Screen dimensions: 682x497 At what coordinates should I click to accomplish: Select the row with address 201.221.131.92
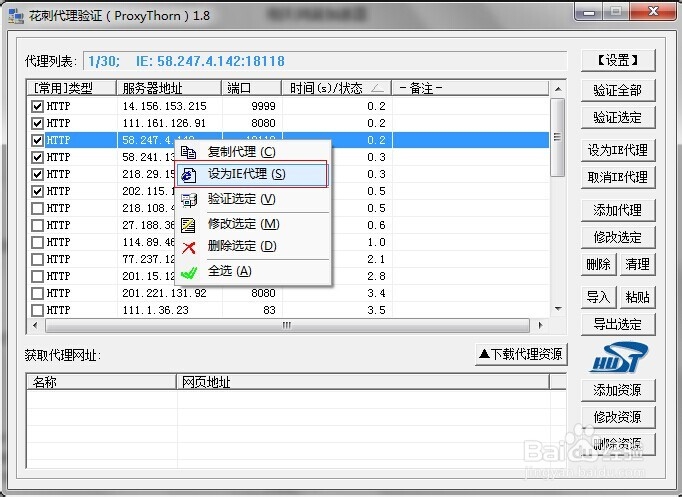click(288, 293)
